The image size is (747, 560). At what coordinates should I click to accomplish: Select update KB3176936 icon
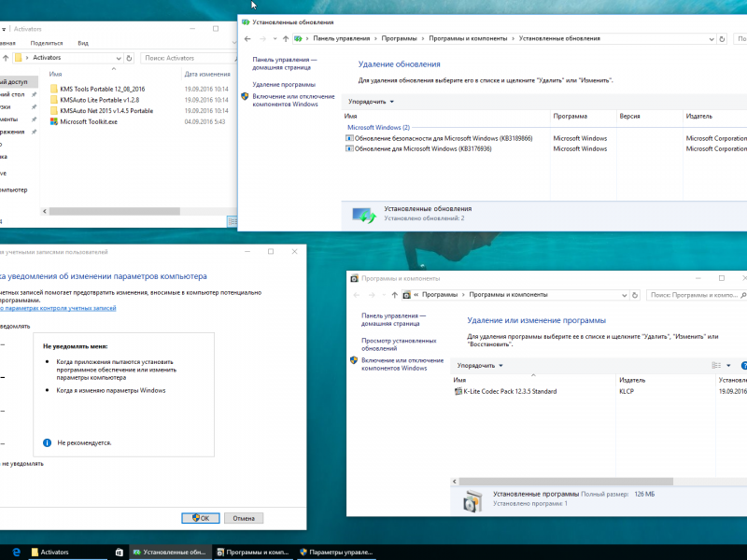point(349,148)
